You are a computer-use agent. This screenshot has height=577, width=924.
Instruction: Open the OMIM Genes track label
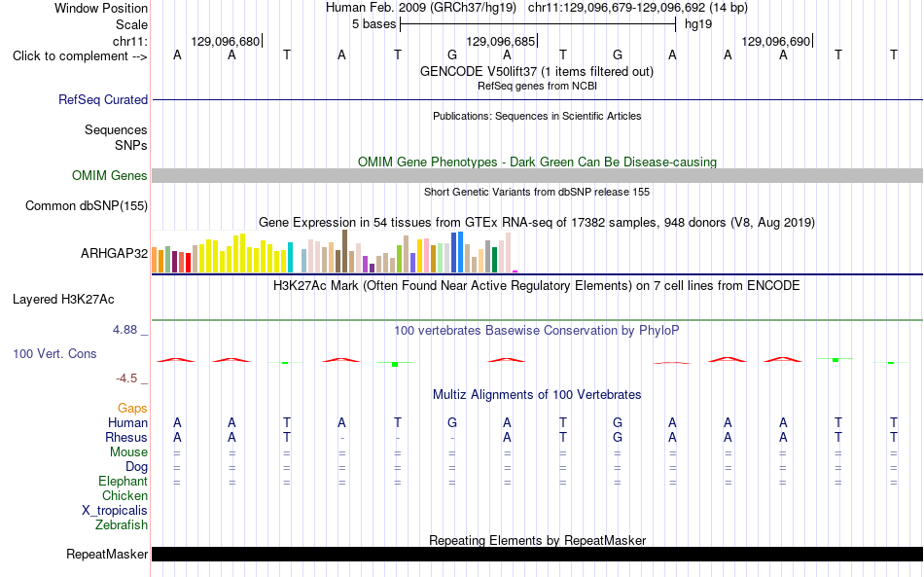[x=109, y=176]
